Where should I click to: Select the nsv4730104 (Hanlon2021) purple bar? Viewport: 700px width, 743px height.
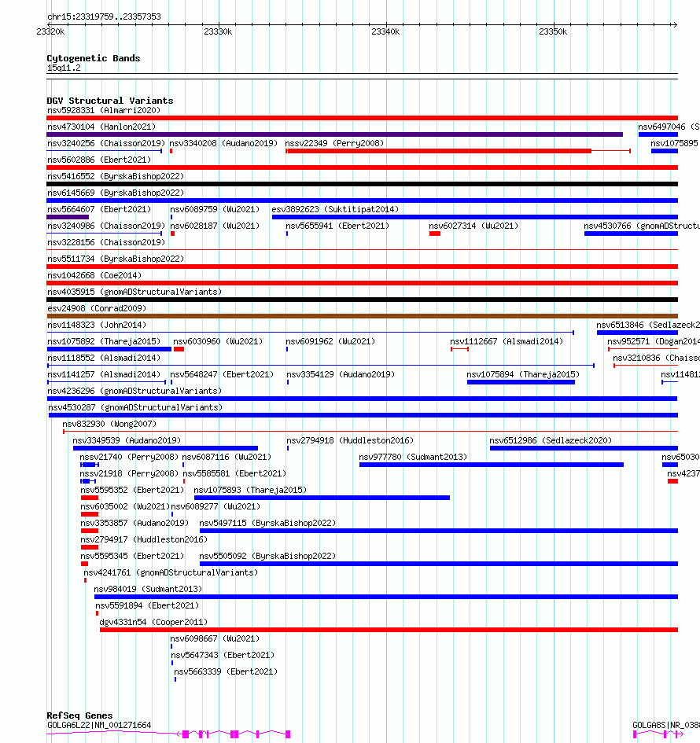[334, 134]
